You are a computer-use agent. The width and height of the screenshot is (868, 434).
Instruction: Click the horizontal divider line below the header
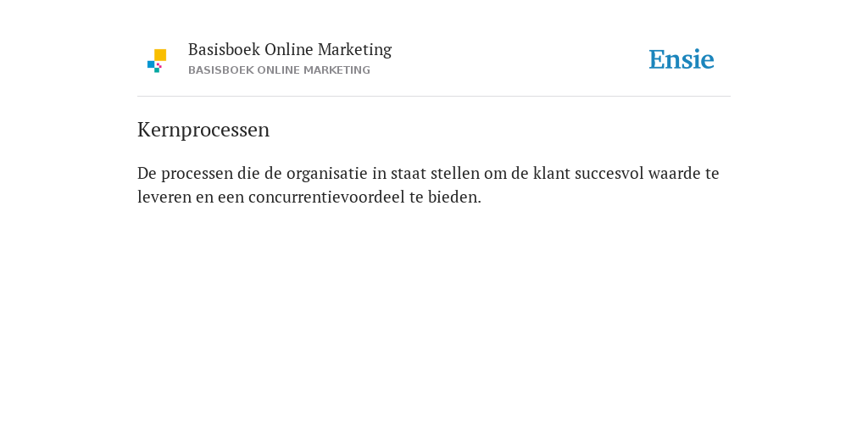pos(434,97)
